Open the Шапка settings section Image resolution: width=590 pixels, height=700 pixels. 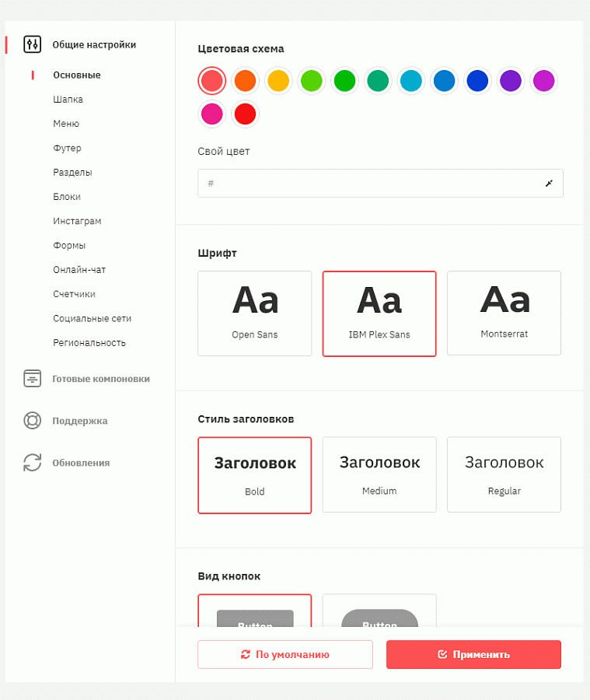point(68,100)
